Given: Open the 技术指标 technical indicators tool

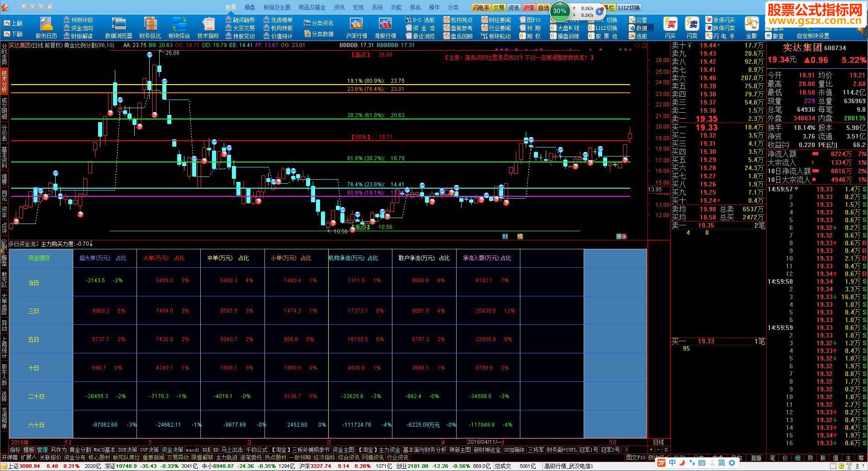Looking at the screenshot, I should pos(208,28).
